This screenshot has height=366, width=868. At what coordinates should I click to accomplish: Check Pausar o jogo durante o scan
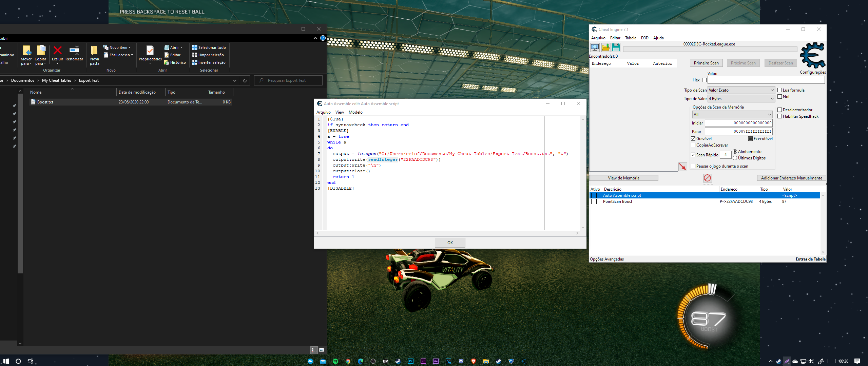[x=693, y=166]
